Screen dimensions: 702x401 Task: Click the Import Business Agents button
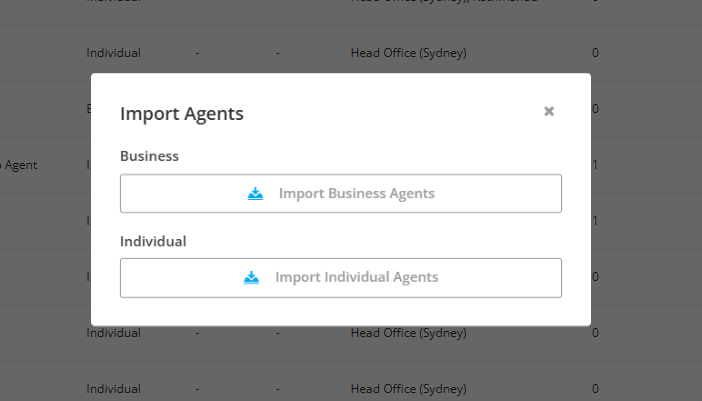point(341,193)
